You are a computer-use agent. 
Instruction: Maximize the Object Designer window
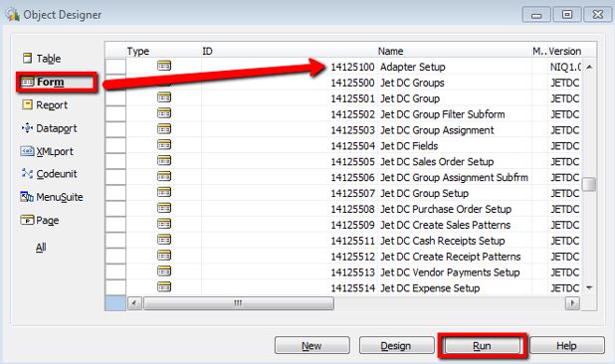click(567, 15)
